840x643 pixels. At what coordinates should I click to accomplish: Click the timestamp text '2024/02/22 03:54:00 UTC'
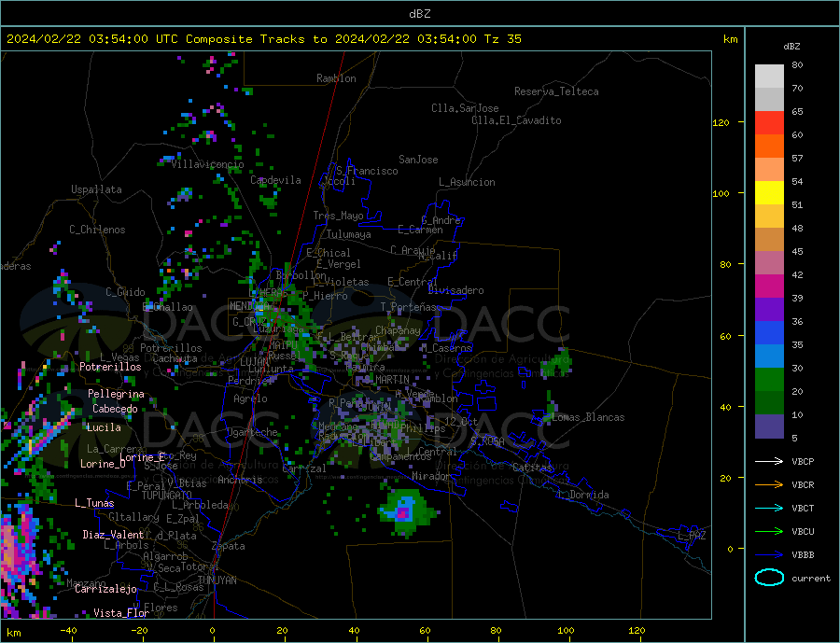pos(92,39)
